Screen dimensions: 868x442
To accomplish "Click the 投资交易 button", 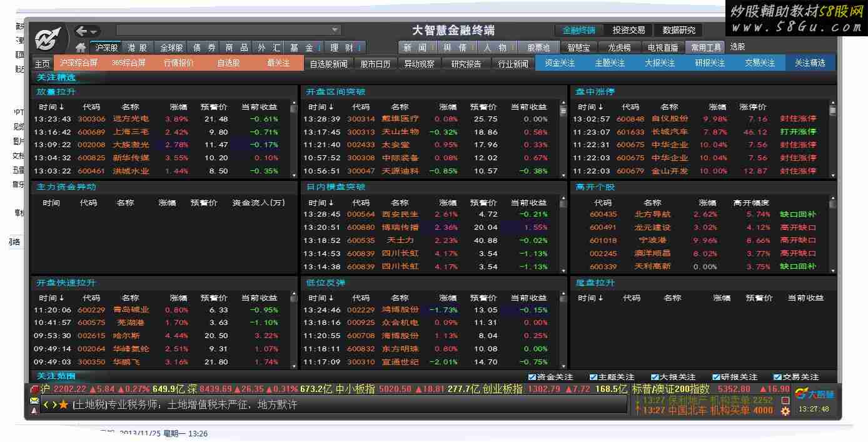I will (628, 30).
